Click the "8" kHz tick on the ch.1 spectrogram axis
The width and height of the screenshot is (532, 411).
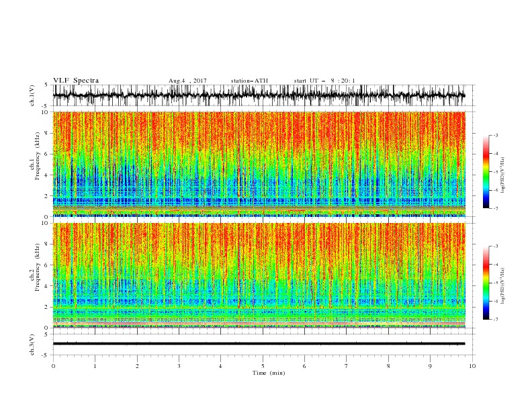click(x=47, y=133)
